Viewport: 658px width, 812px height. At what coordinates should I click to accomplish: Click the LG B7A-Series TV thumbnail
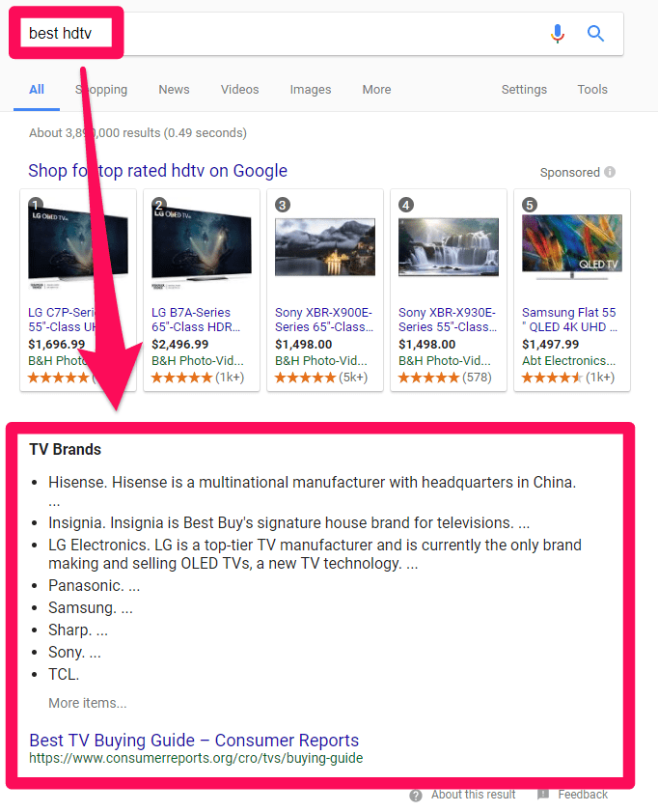click(x=202, y=245)
